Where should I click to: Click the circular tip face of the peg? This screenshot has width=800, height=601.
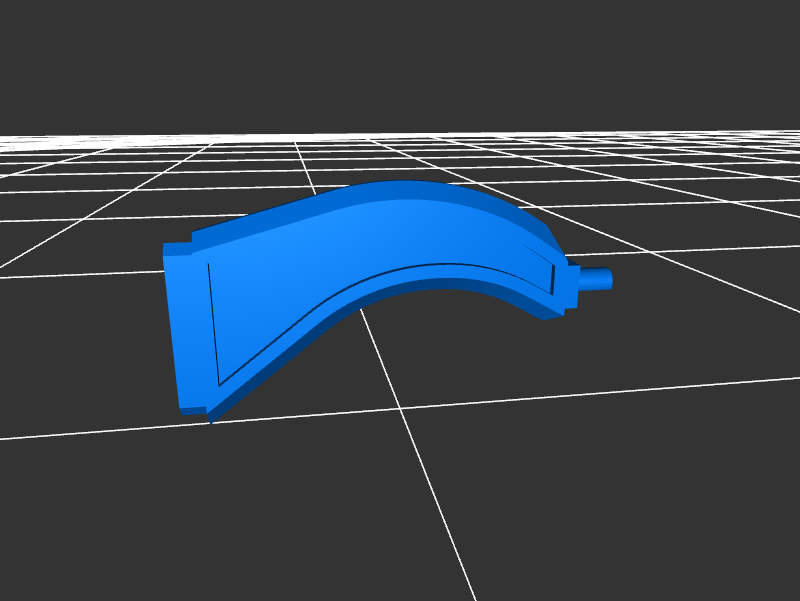[609, 278]
